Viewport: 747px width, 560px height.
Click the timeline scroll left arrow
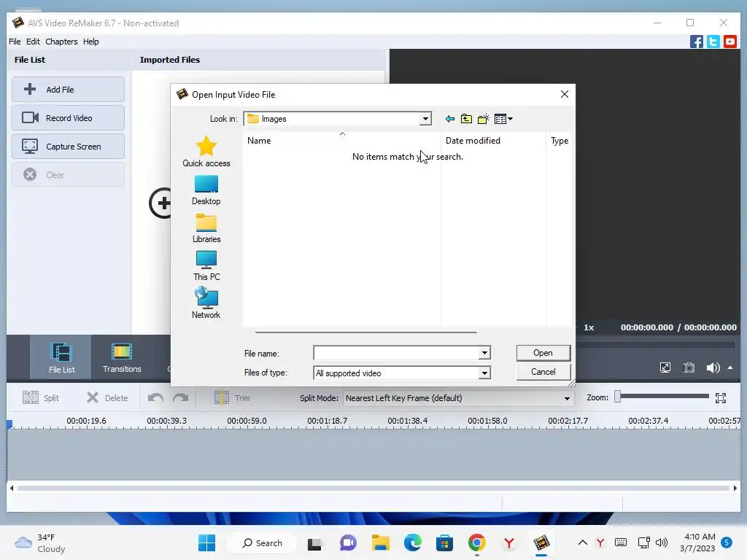[x=12, y=488]
